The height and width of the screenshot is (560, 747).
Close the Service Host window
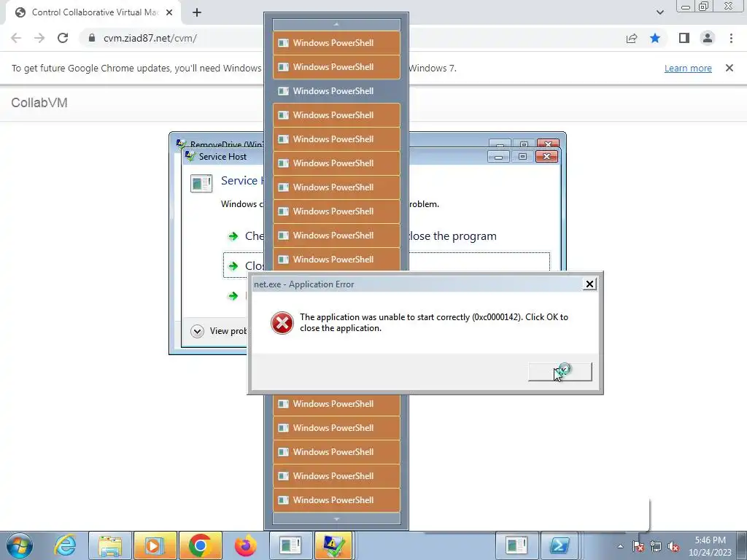click(546, 157)
